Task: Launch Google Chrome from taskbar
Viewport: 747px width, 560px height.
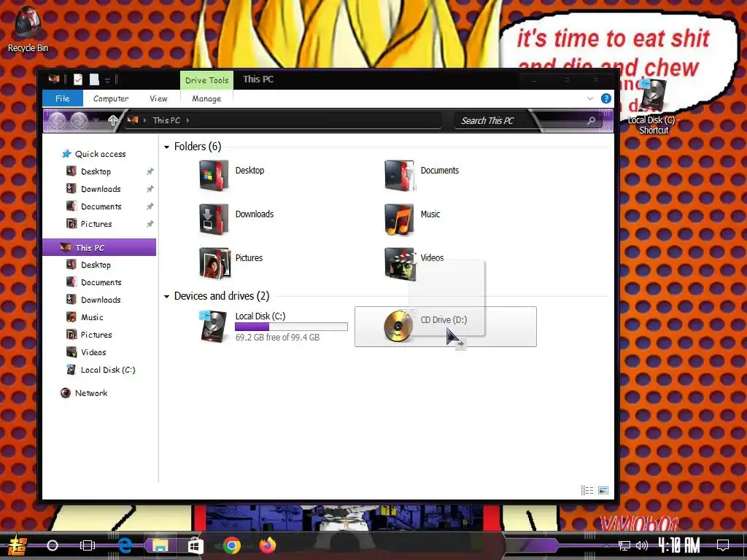Action: pyautogui.click(x=231, y=545)
